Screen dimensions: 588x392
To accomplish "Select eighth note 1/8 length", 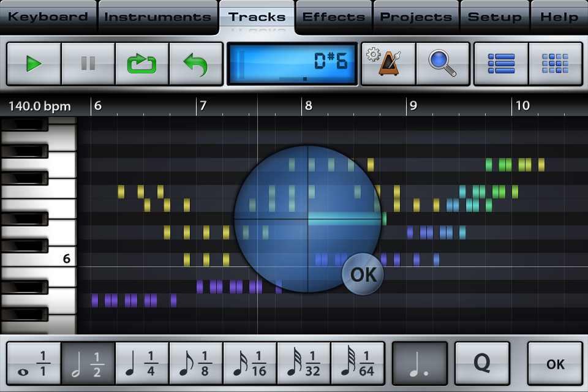I will pyautogui.click(x=196, y=363).
